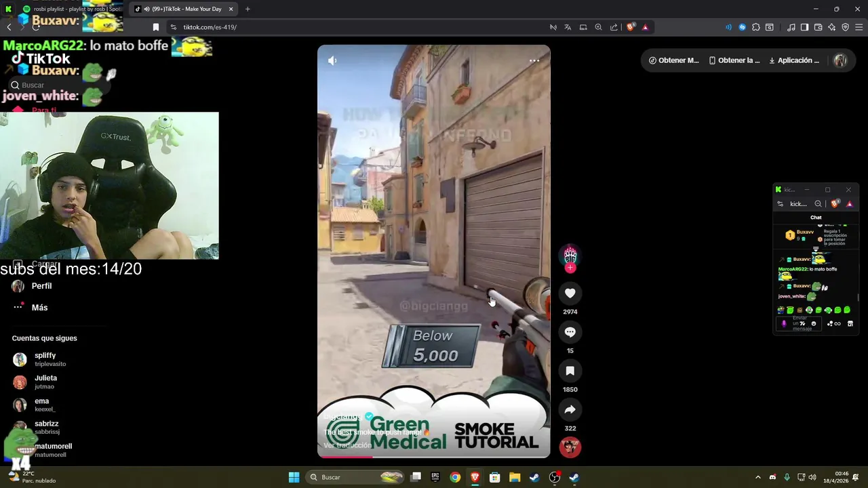
Task: Open Windows Start menu
Action: (294, 477)
